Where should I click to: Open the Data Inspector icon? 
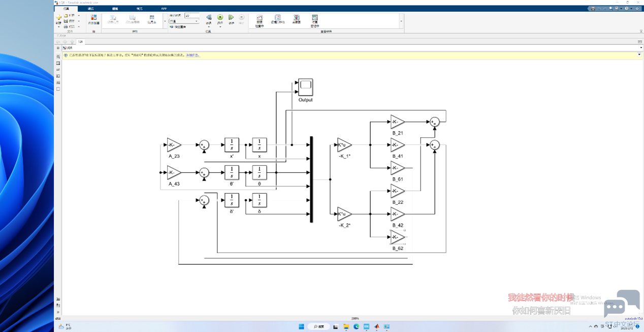pyautogui.click(x=260, y=18)
